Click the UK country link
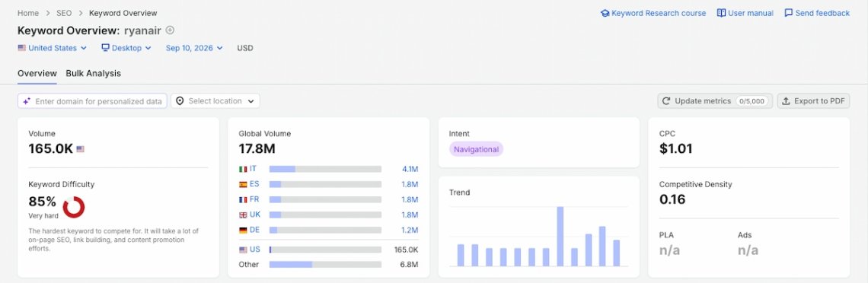Screen dimensions: 868x283 point(254,215)
